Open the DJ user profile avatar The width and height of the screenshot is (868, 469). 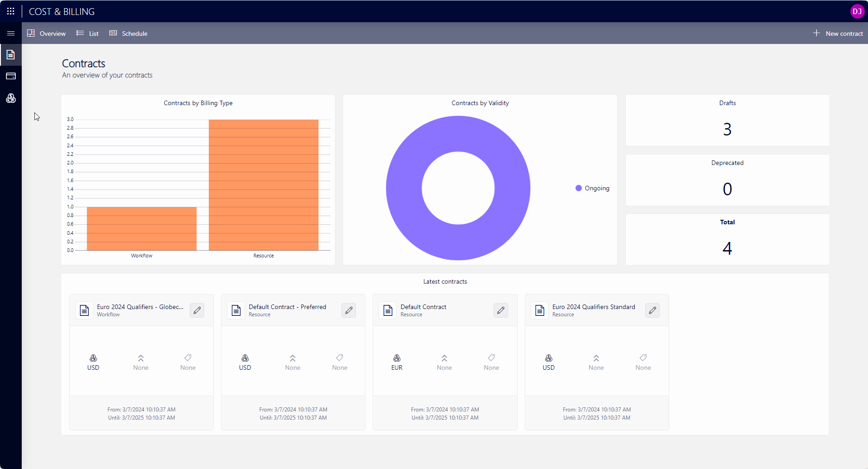[x=857, y=11]
